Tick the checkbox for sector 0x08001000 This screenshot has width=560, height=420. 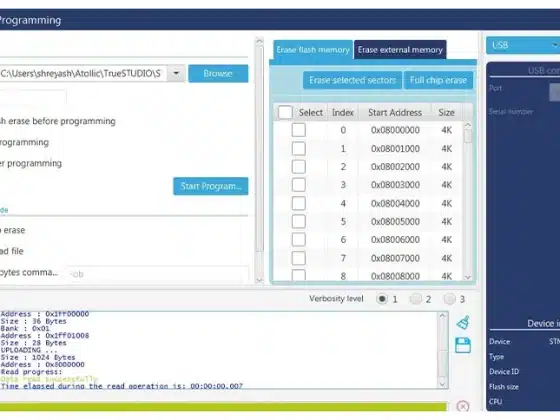tap(299, 148)
